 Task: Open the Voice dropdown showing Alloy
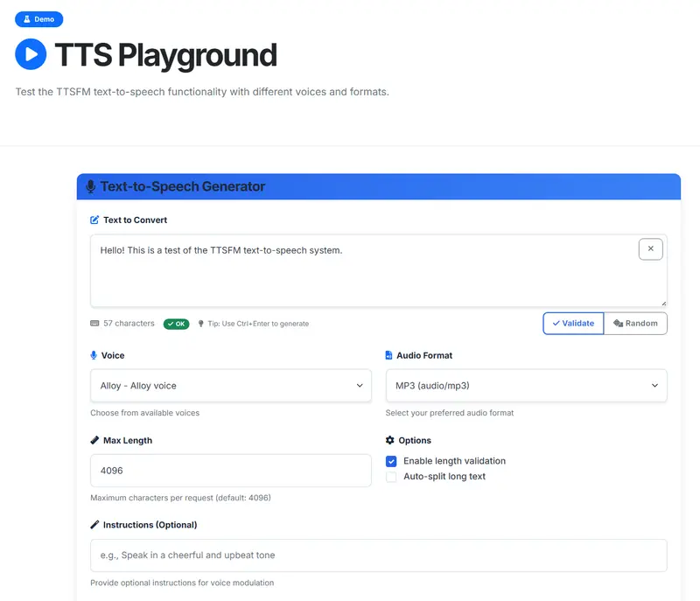point(231,386)
